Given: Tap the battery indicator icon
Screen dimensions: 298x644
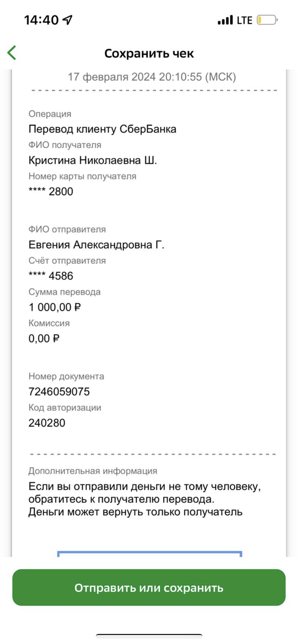Looking at the screenshot, I should tap(267, 20).
